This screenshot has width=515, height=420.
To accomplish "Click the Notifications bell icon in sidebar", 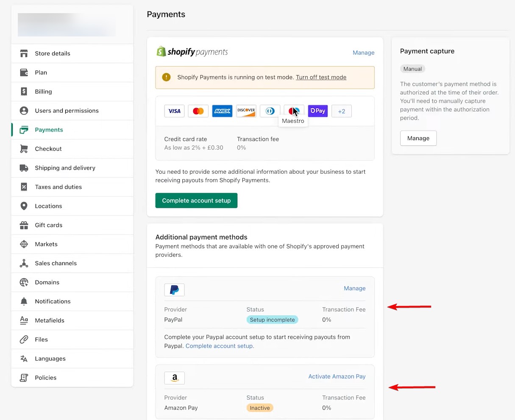I will point(23,301).
